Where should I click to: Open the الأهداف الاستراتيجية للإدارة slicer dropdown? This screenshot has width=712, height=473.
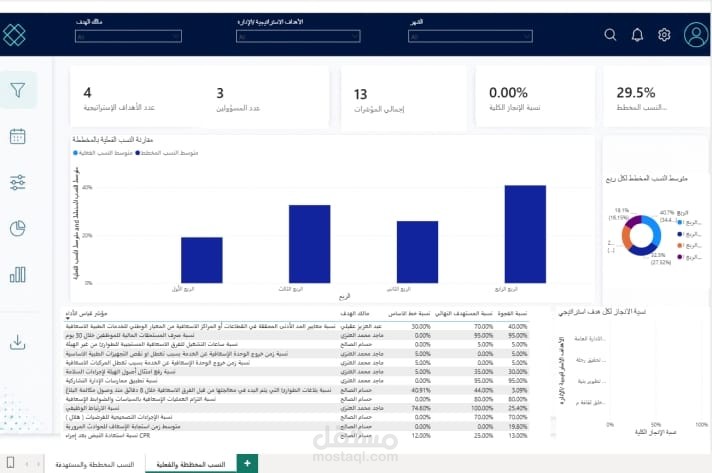point(298,36)
